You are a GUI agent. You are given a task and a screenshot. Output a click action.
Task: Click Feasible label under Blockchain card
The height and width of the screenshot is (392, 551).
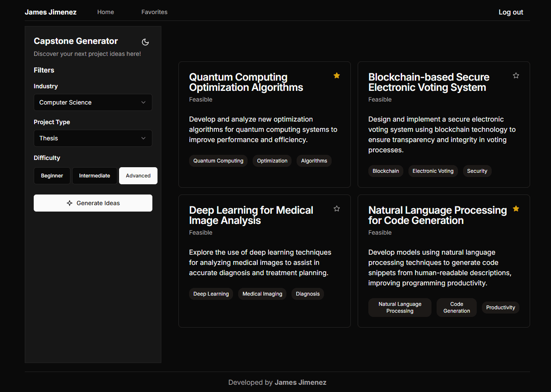(380, 99)
